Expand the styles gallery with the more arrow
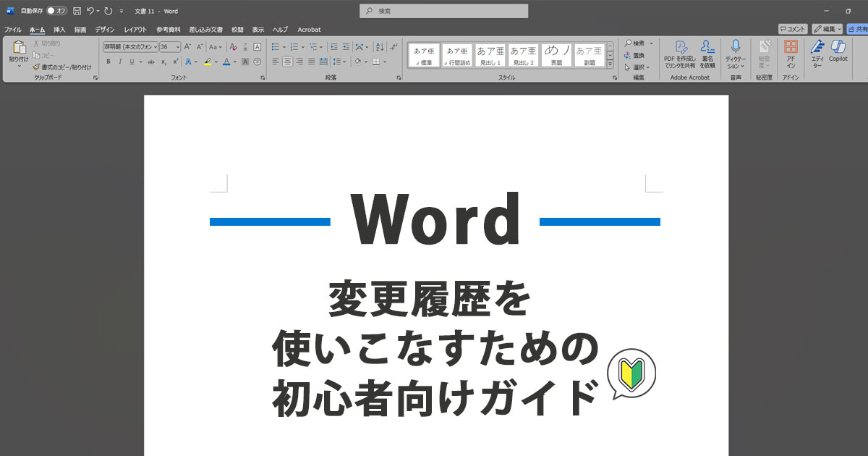 point(610,64)
